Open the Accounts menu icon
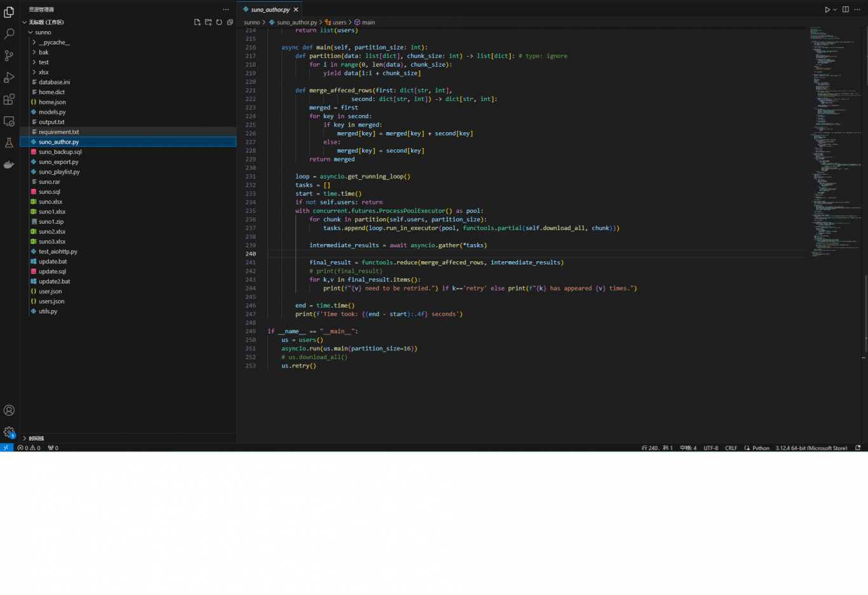Viewport: 868px width, 595px height. point(9,411)
